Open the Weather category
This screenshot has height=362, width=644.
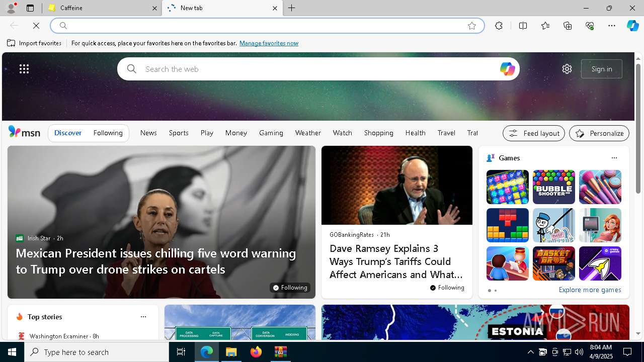point(308,133)
